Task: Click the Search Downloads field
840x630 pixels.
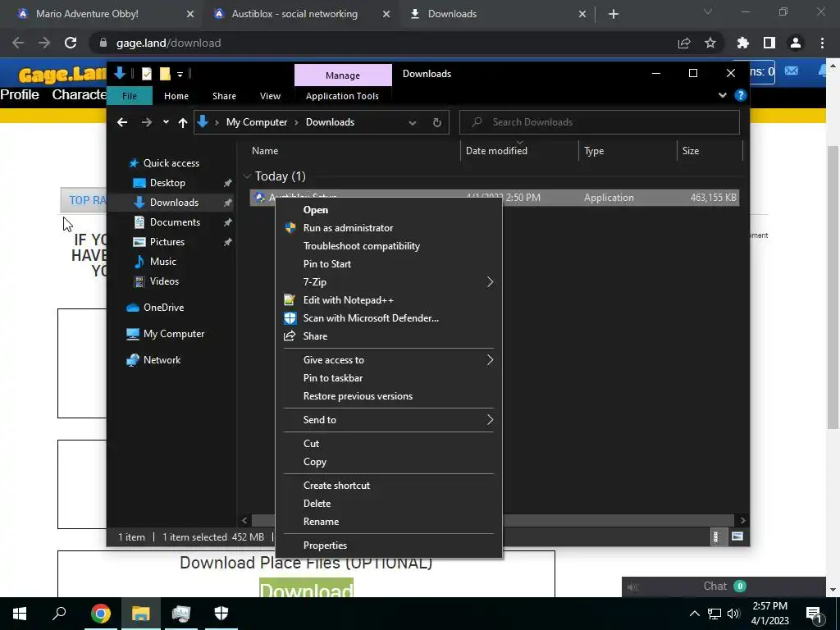Action: pyautogui.click(x=600, y=122)
